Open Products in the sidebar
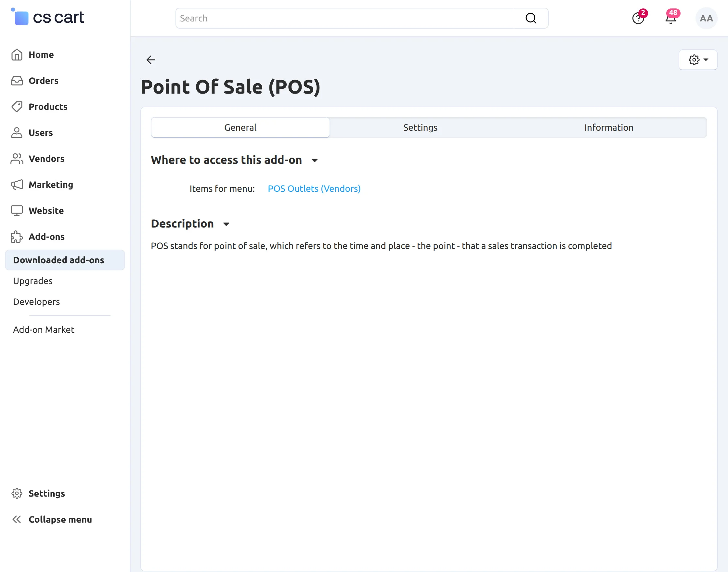This screenshot has width=728, height=572. (48, 107)
